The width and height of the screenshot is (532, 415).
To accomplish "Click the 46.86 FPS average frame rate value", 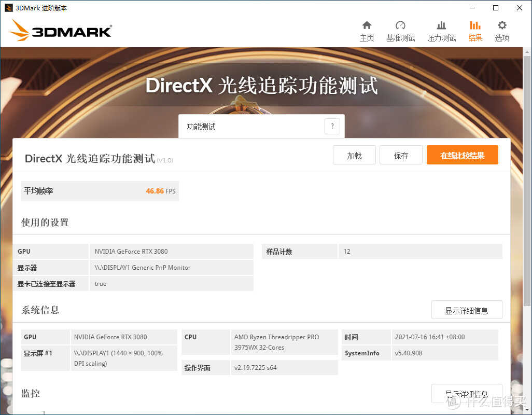I will pyautogui.click(x=161, y=191).
